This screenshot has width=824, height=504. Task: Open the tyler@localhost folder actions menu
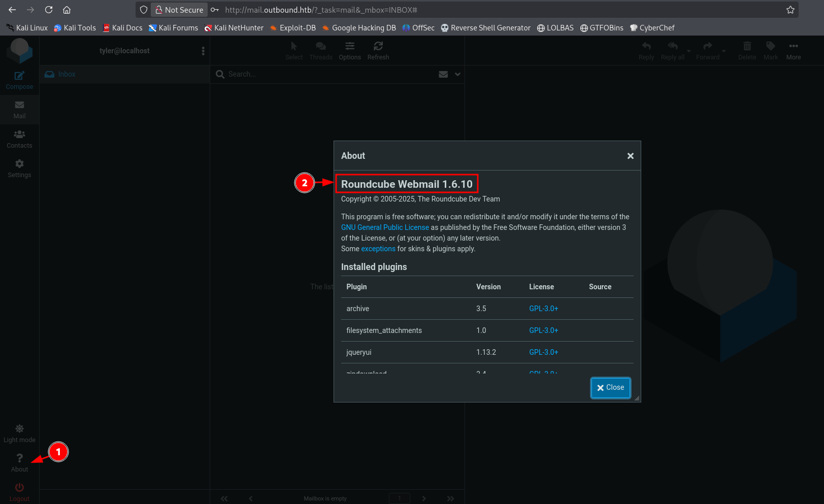point(203,51)
